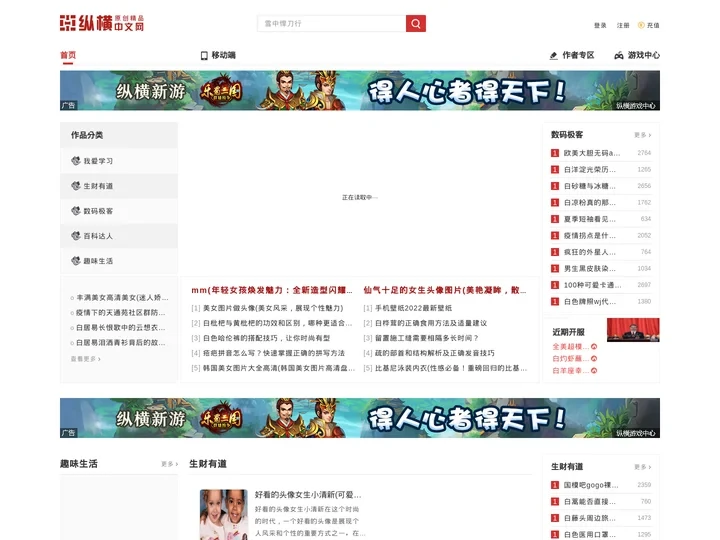720x540 pixels.
Task: Click the icon beside 生财有道 category
Action: coord(76,186)
